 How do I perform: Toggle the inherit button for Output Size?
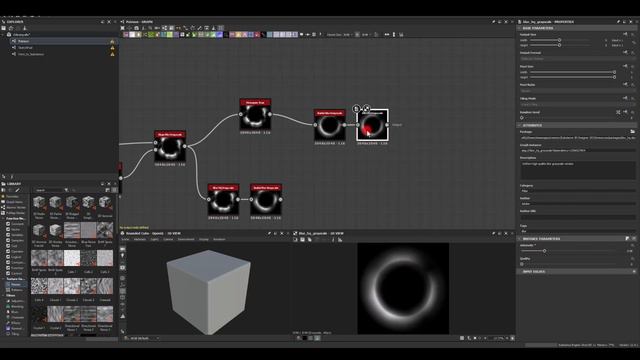[x=625, y=35]
